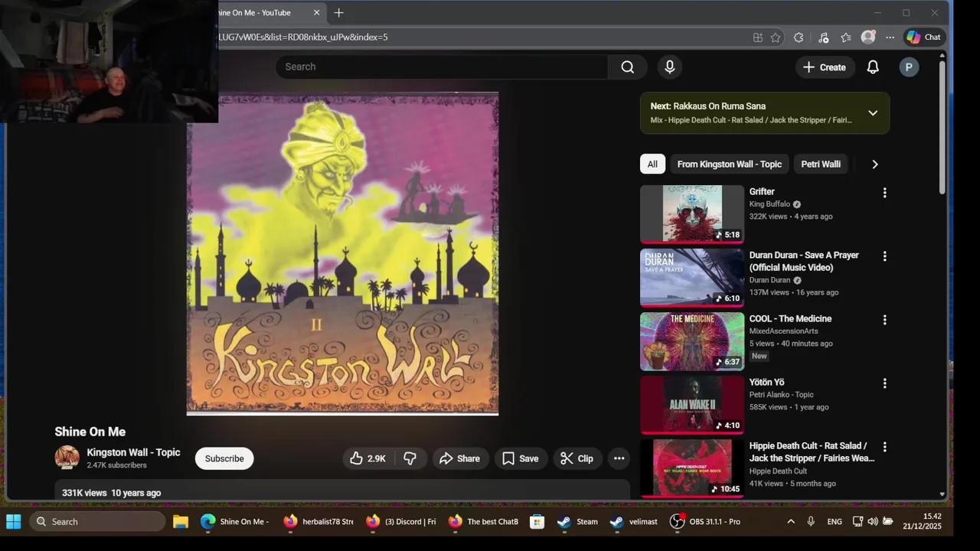Open options for Hippie Death Cult video
Image resolution: width=980 pixels, height=551 pixels.
tap(884, 447)
